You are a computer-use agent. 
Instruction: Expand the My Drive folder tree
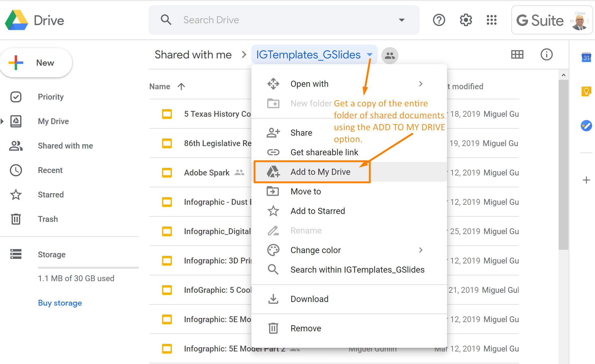click(2, 121)
